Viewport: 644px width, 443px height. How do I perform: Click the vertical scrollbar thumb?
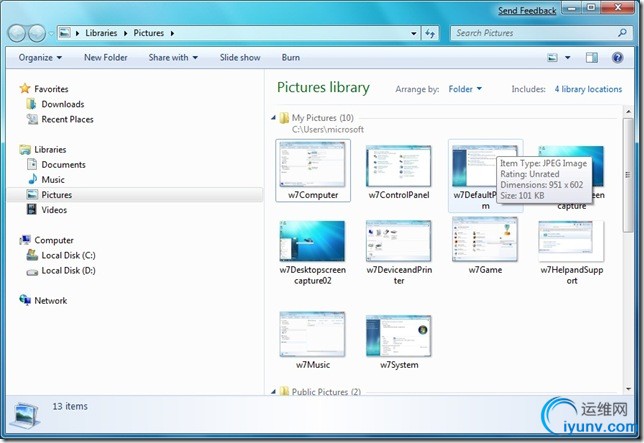click(628, 175)
